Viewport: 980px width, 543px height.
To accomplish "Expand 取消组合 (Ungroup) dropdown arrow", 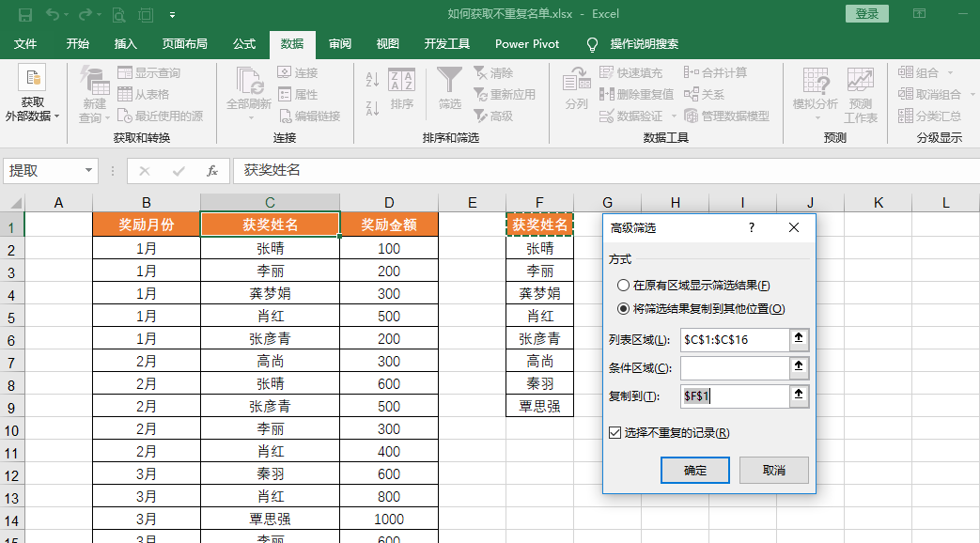I will 972,95.
